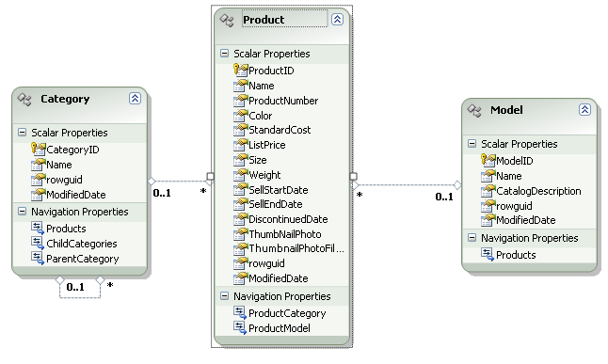Click the Category-Product association line
This screenshot has height=364, width=608.
[180, 181]
